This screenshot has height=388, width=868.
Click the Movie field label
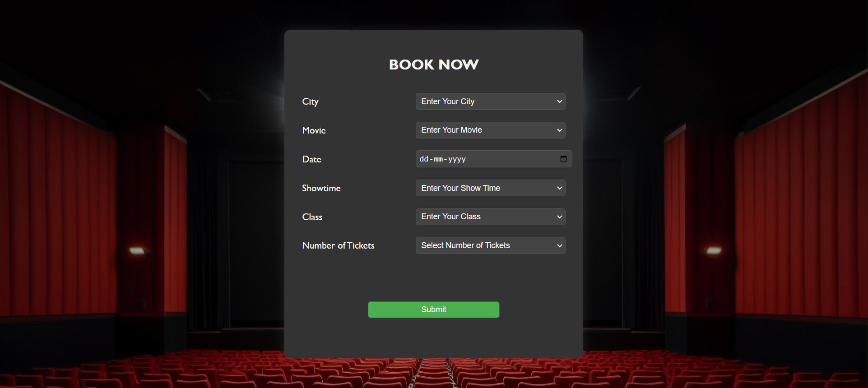point(314,130)
